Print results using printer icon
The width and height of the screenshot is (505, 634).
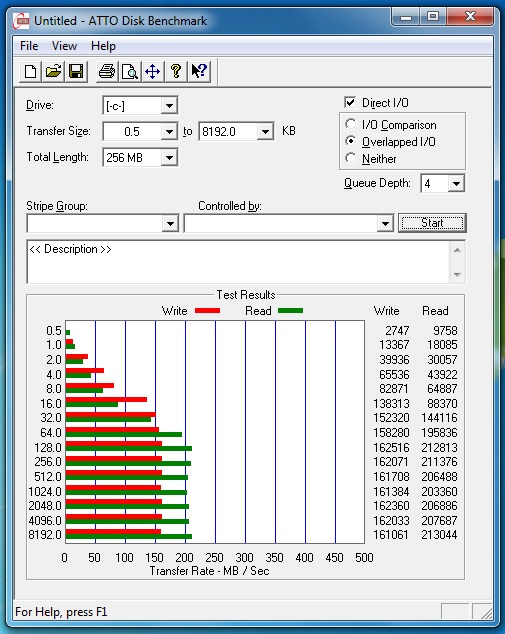107,72
